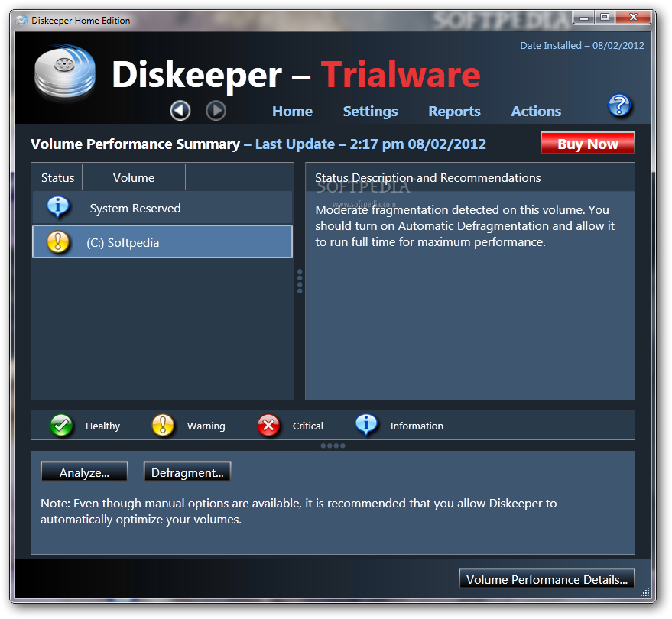Click the window resize grip corner

click(x=645, y=592)
